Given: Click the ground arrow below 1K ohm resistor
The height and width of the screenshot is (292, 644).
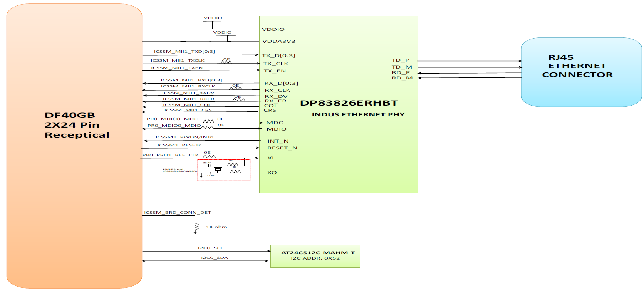Looking at the screenshot, I should pos(195,232).
